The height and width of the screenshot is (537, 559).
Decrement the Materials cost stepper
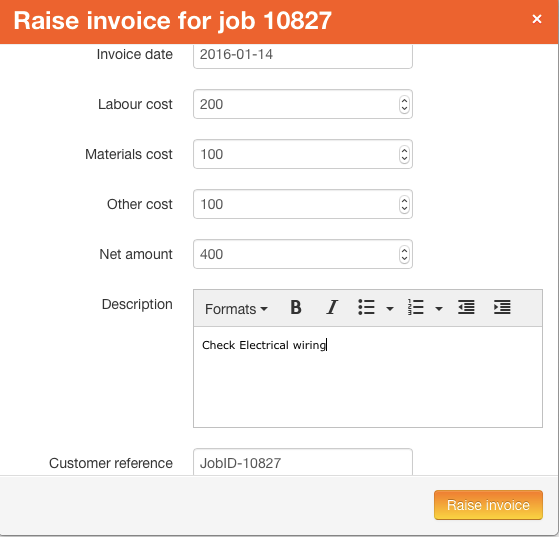coord(404,158)
